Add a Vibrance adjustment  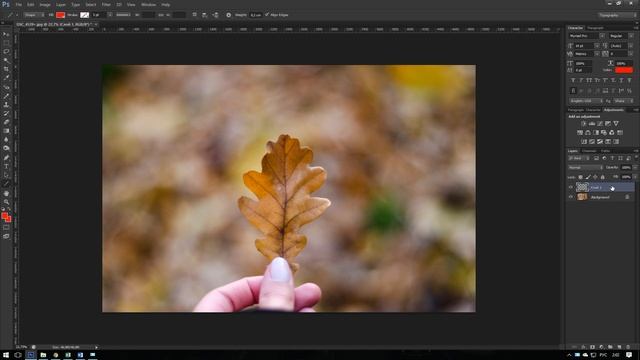[616, 123]
